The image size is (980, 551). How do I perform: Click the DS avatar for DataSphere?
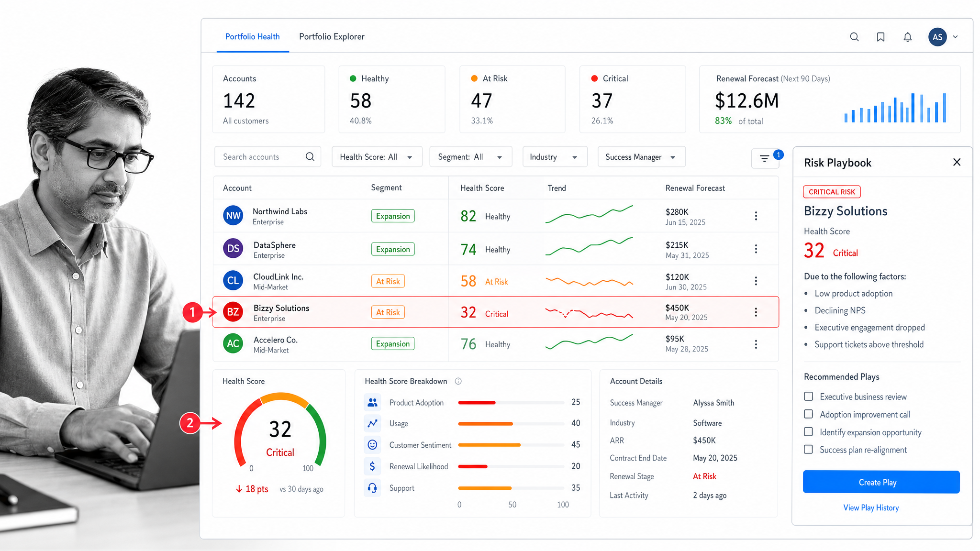coord(233,248)
